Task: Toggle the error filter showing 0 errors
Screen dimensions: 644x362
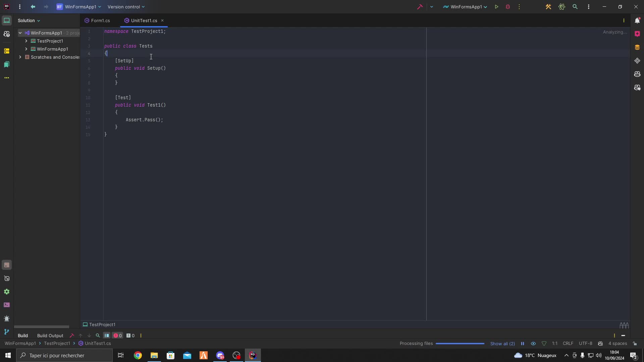Action: click(x=117, y=336)
